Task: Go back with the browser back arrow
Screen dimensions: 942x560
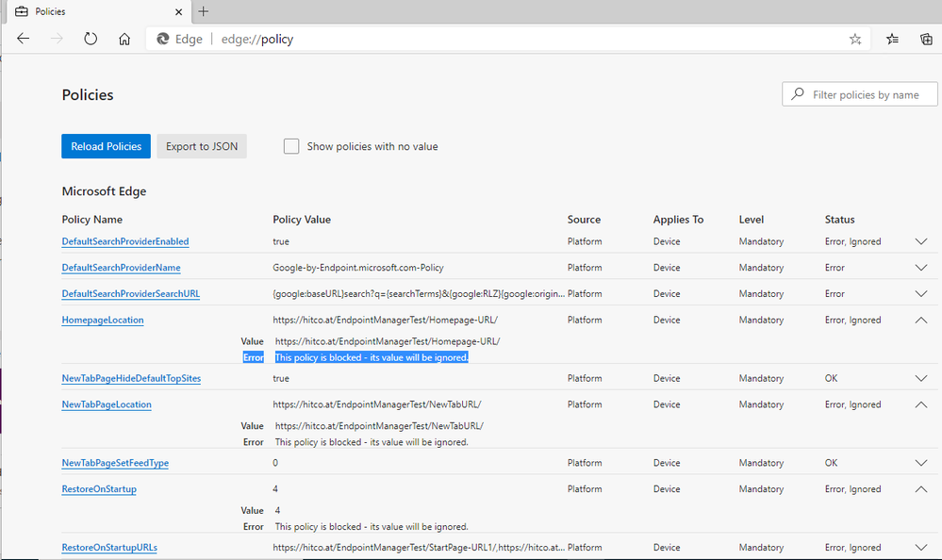Action: click(23, 39)
